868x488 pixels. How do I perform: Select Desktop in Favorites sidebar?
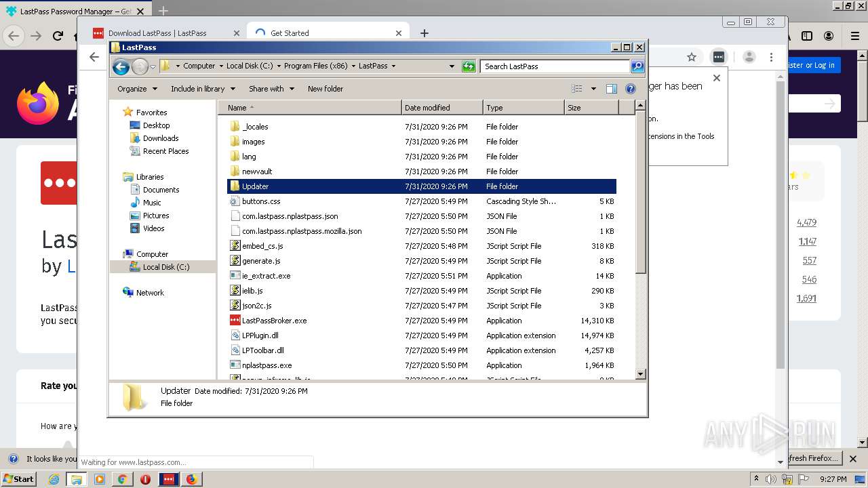[156, 125]
